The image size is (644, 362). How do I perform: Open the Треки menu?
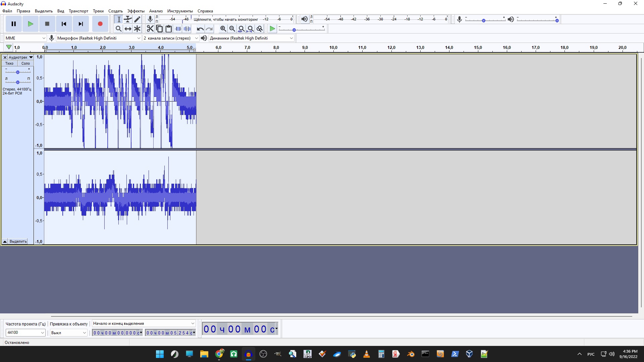pyautogui.click(x=98, y=11)
